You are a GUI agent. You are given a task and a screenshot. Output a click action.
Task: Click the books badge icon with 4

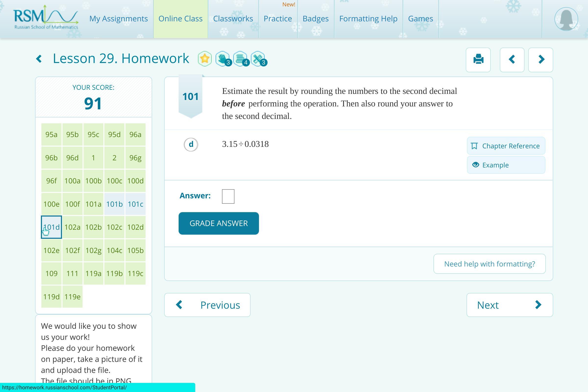tap(240, 59)
